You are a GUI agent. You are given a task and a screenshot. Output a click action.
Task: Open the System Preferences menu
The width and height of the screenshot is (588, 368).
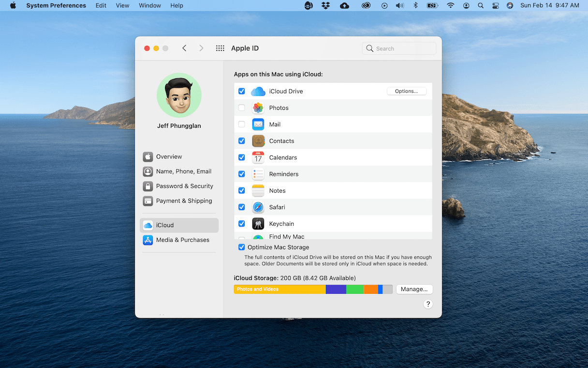[x=56, y=6]
